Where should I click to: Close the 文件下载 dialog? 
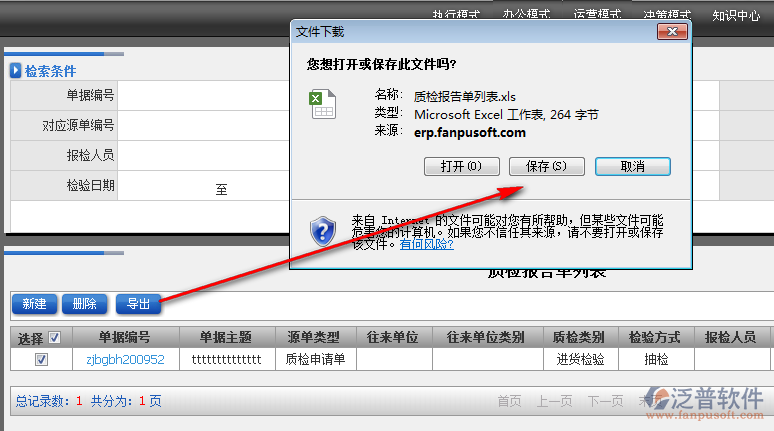click(672, 32)
